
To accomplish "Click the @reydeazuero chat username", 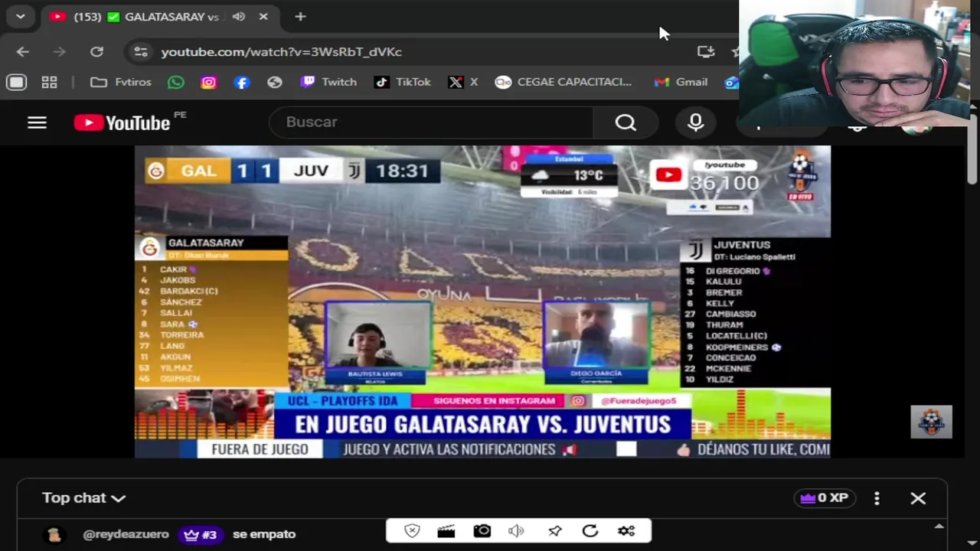I will 126,534.
